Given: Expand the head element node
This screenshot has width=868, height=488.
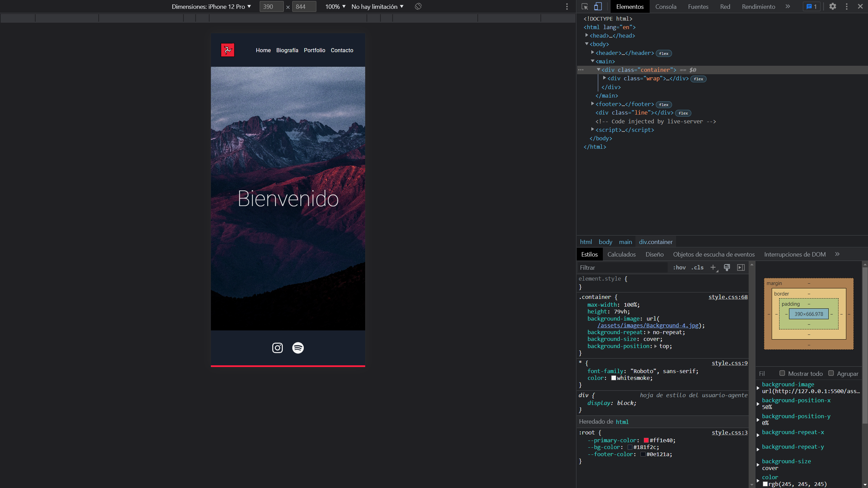Looking at the screenshot, I should tap(587, 35).
